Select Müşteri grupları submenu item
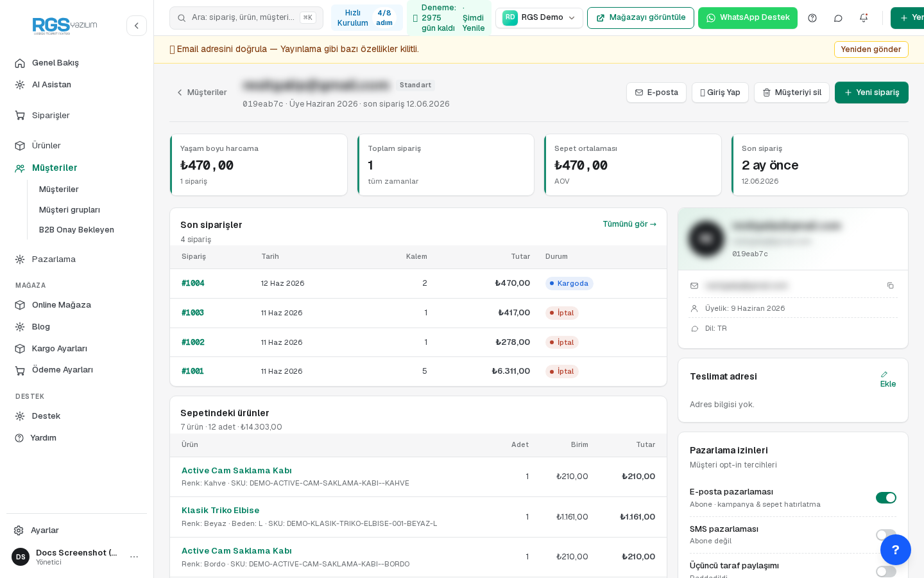 tap(69, 210)
